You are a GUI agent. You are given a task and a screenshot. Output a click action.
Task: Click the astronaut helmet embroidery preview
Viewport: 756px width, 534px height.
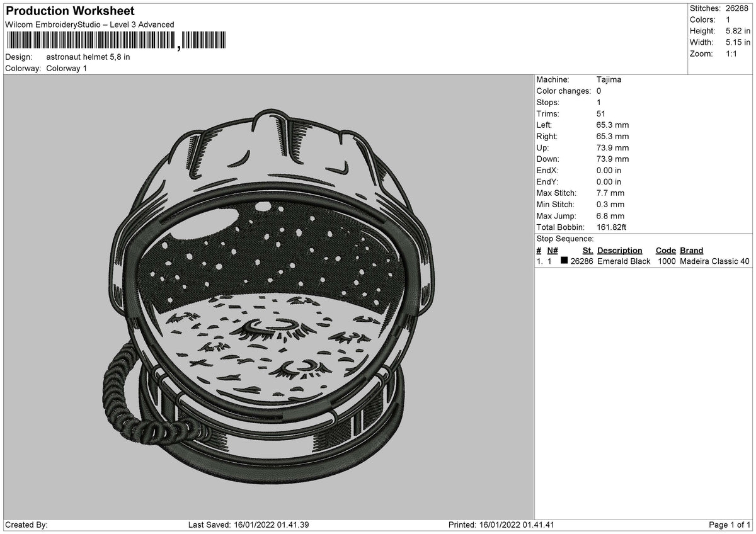(268, 296)
